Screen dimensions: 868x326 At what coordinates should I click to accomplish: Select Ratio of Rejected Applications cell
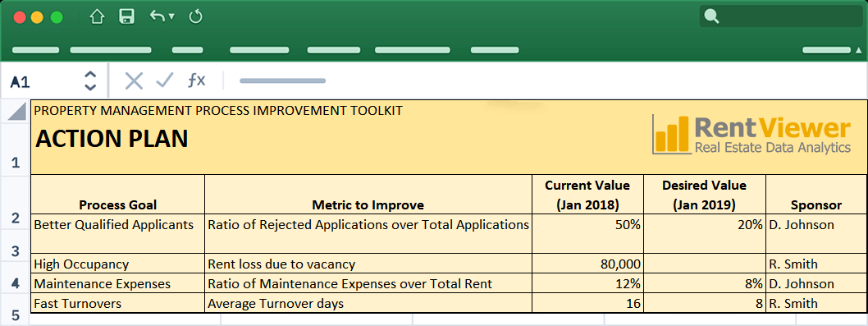click(x=368, y=234)
